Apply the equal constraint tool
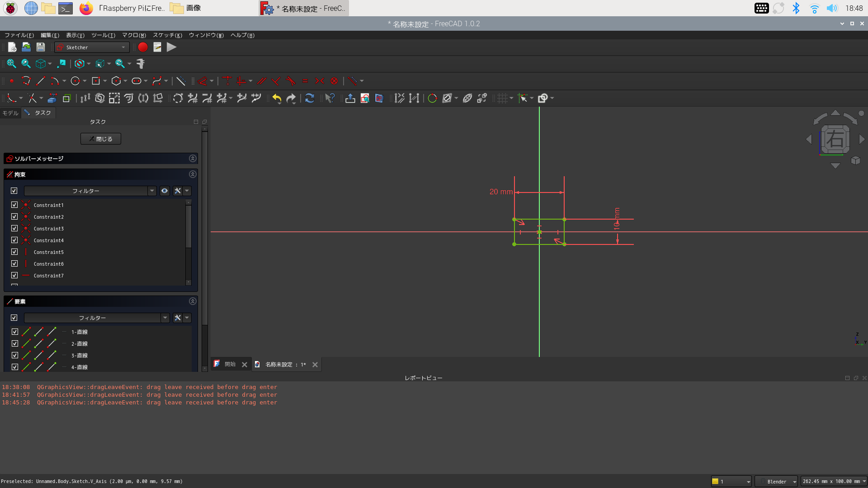 (305, 81)
